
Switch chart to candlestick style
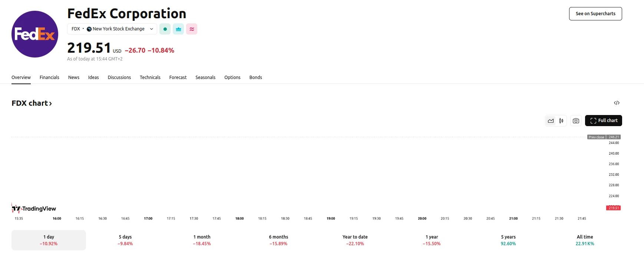tap(561, 121)
